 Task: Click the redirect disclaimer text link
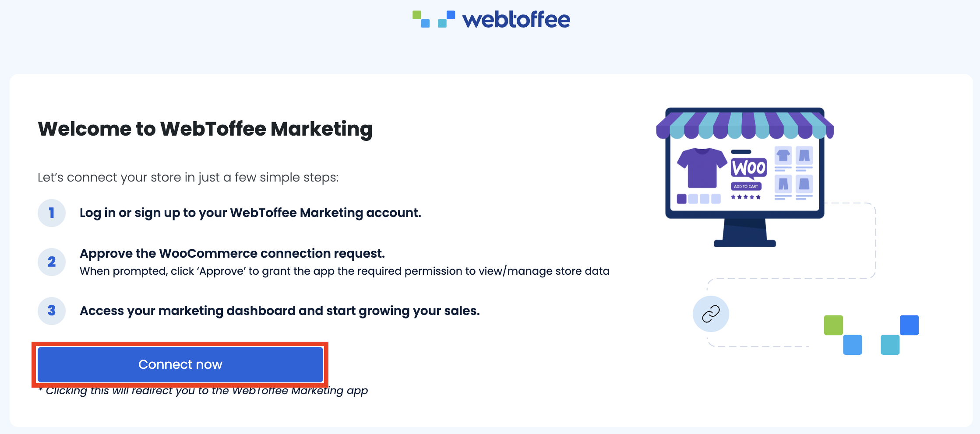[x=203, y=390]
